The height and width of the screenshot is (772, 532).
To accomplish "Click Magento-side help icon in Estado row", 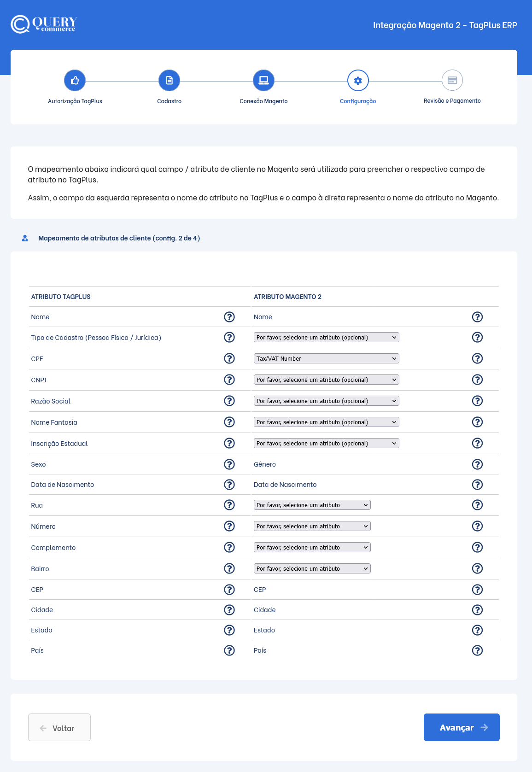I will (x=478, y=630).
